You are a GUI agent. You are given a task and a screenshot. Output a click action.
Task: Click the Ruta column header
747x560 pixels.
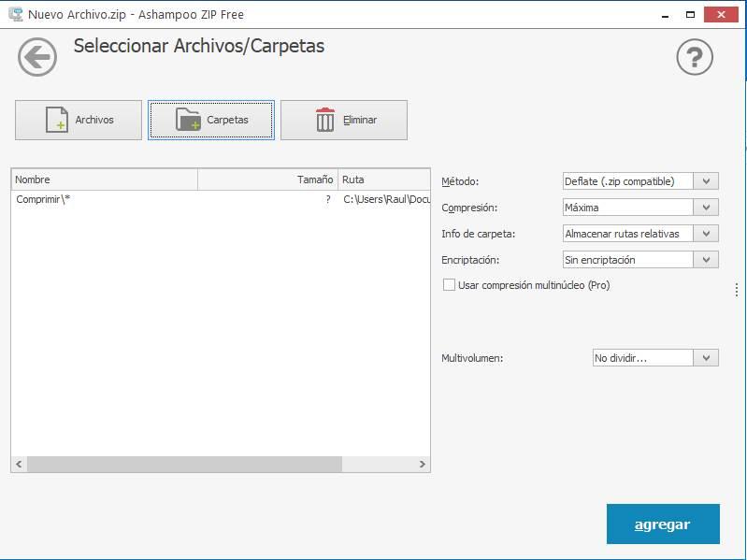pyautogui.click(x=384, y=179)
